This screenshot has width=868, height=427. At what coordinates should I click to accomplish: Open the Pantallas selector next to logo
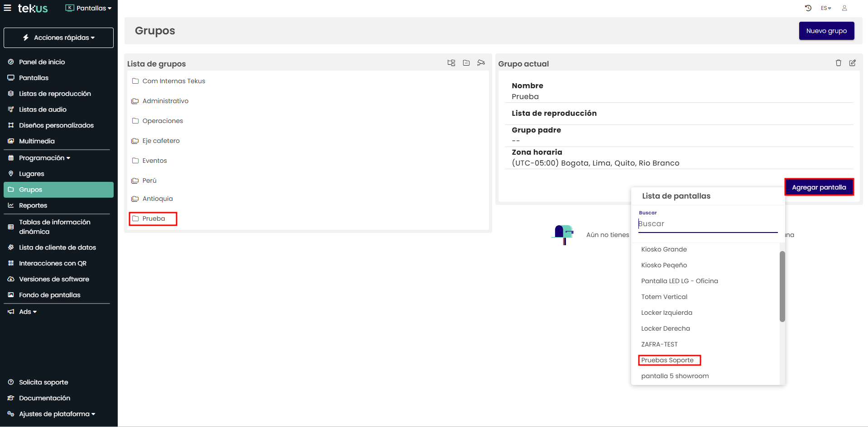(89, 8)
